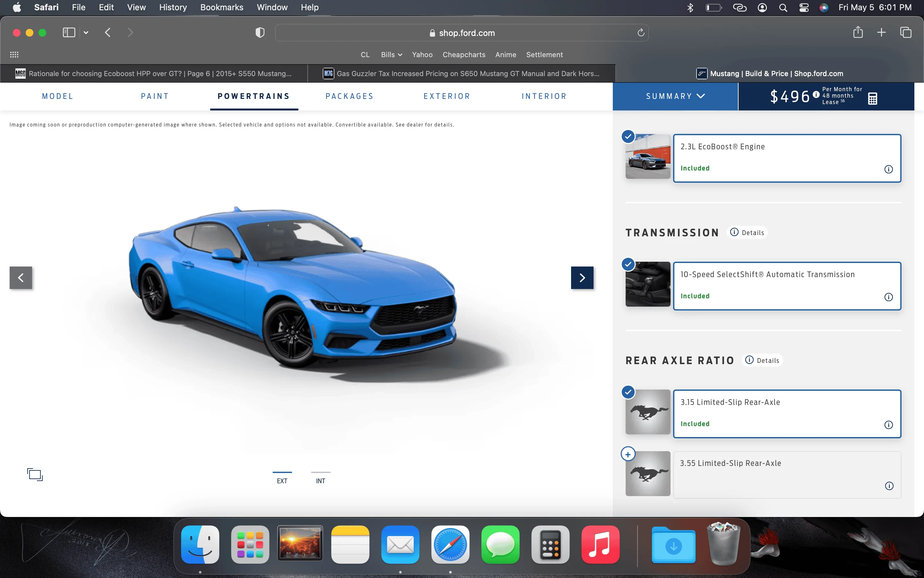Click the privacy shield icon
This screenshot has width=924, height=578.
point(260,32)
